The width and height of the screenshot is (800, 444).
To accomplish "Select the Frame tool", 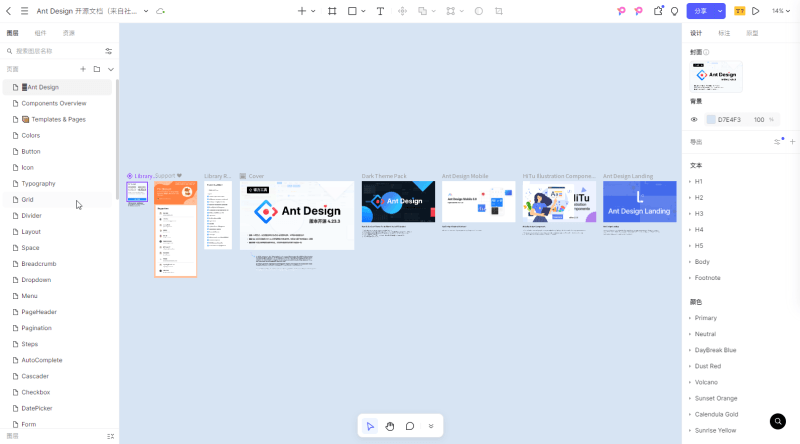I will [332, 11].
